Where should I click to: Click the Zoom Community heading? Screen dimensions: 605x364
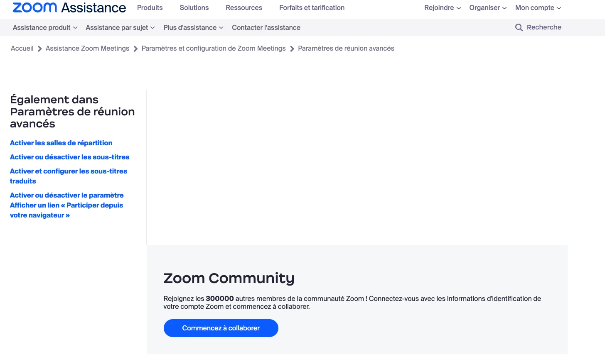tap(229, 278)
